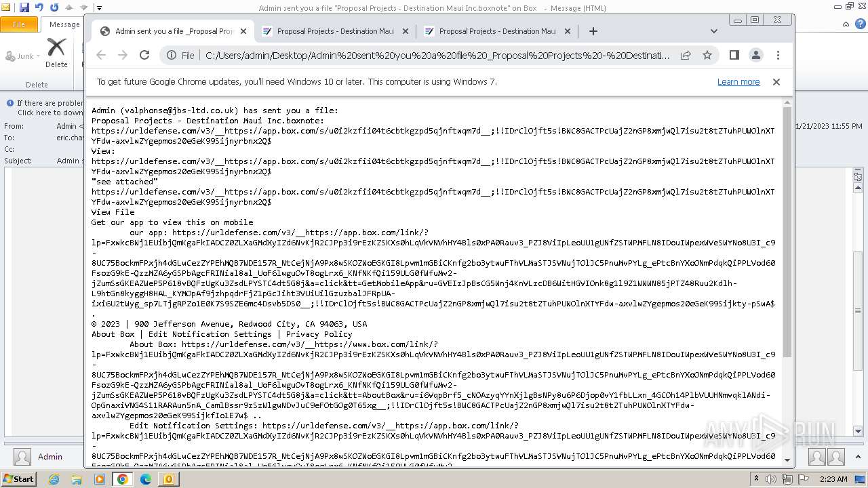Open the File tab in Outlook
Image resolution: width=868 pixels, height=488 pixels.
tap(19, 24)
